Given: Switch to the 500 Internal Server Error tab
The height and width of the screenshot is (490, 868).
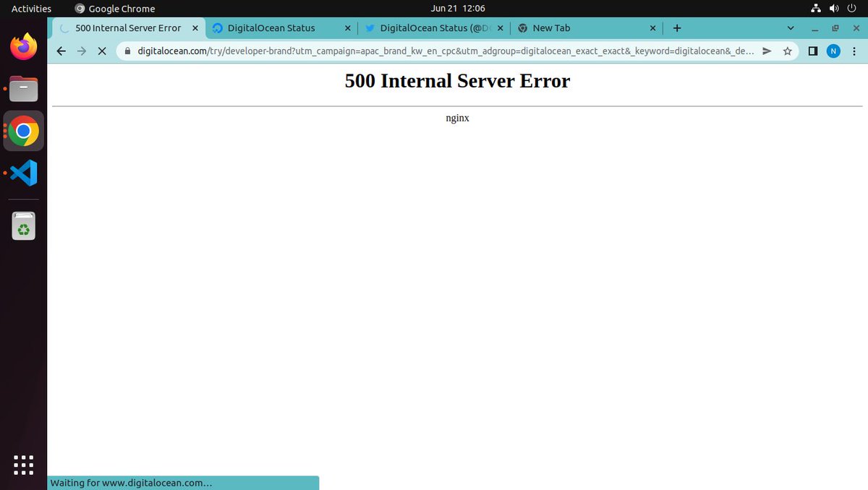Looking at the screenshot, I should point(128,28).
